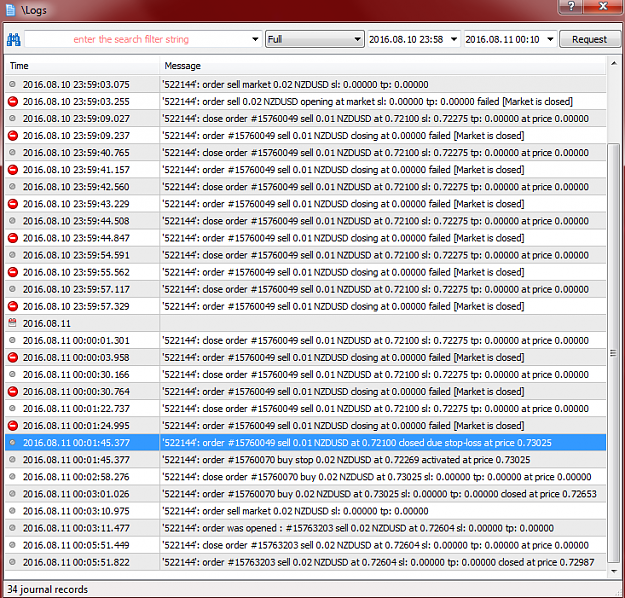Screen dimensions: 625x598
Task: Click the gray info icon at 00:05:51.449
Action: (x=12, y=545)
